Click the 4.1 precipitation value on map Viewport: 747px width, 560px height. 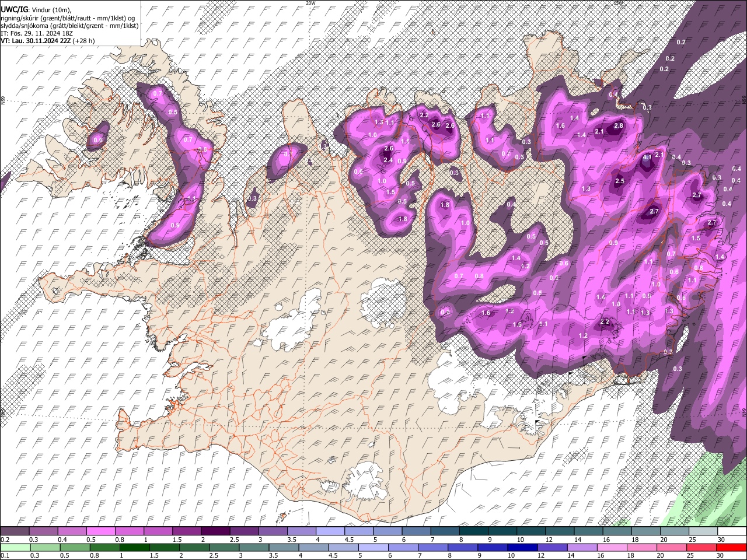tap(647, 157)
